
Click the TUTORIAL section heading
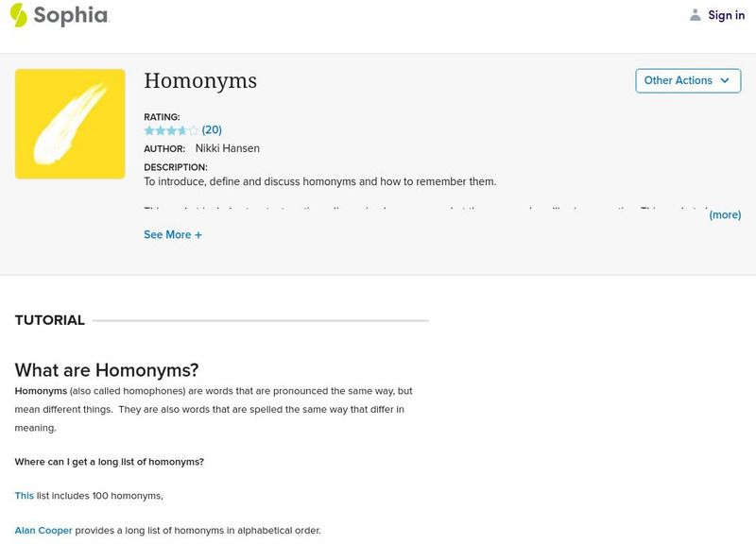(x=50, y=320)
